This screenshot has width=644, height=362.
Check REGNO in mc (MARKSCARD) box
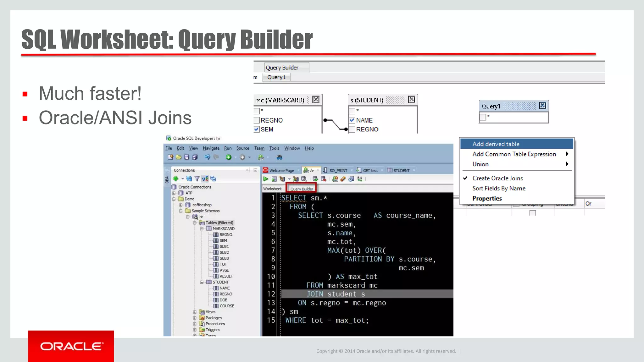[x=257, y=120]
